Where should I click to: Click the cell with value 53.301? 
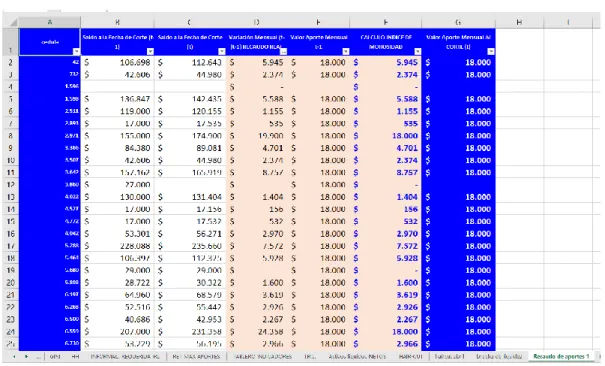pyautogui.click(x=117, y=233)
